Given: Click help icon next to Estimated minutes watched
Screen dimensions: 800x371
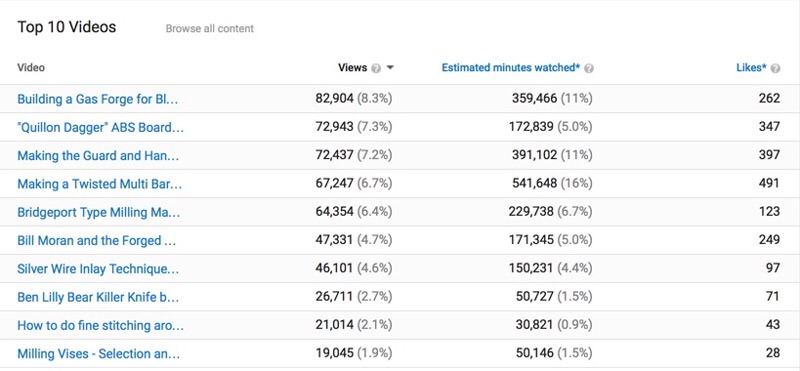Looking at the screenshot, I should point(588,68).
